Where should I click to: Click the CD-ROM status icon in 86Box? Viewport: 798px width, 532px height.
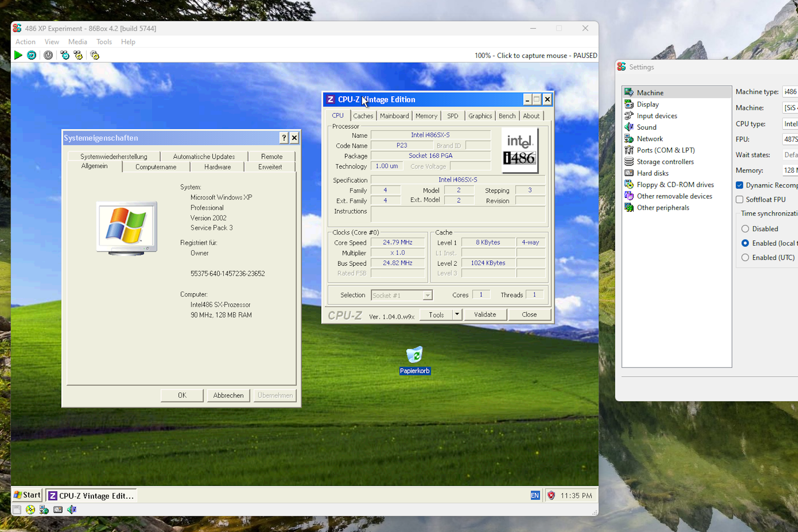coord(30,510)
